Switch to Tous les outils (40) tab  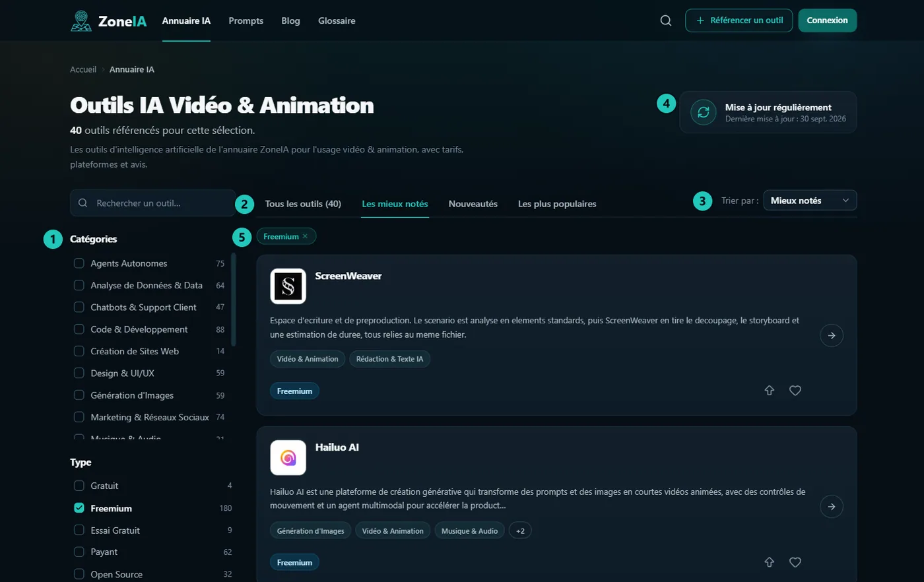[303, 204]
